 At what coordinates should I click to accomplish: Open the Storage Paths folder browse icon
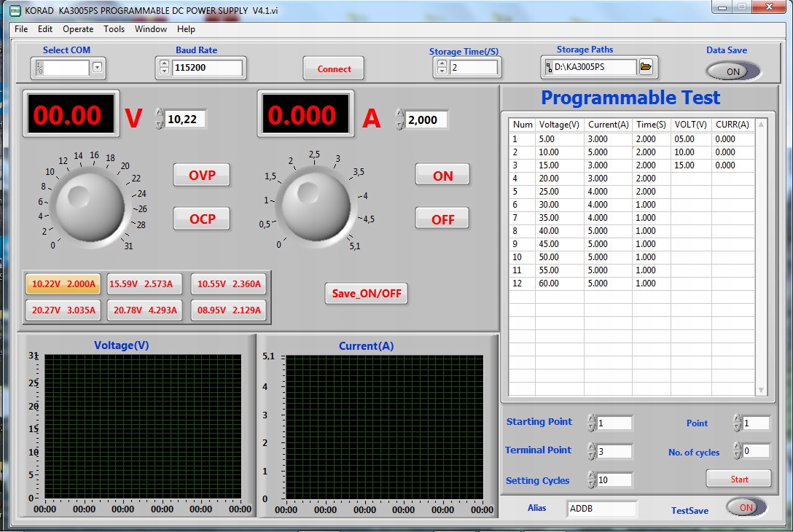click(646, 68)
